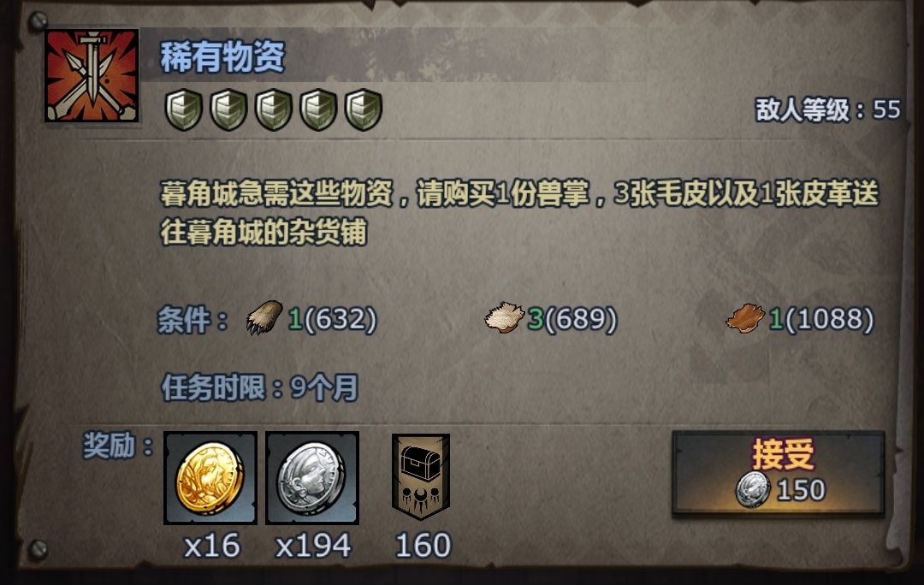Click the treasure chest banner reward icon
The height and width of the screenshot is (585, 924).
tap(421, 476)
